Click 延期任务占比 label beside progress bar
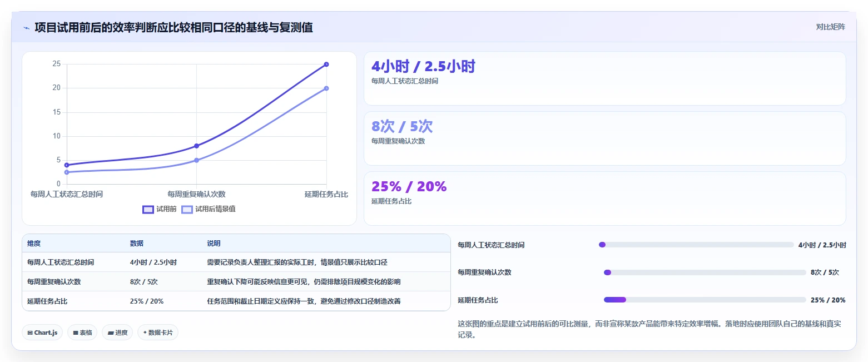868x362 pixels. click(478, 300)
